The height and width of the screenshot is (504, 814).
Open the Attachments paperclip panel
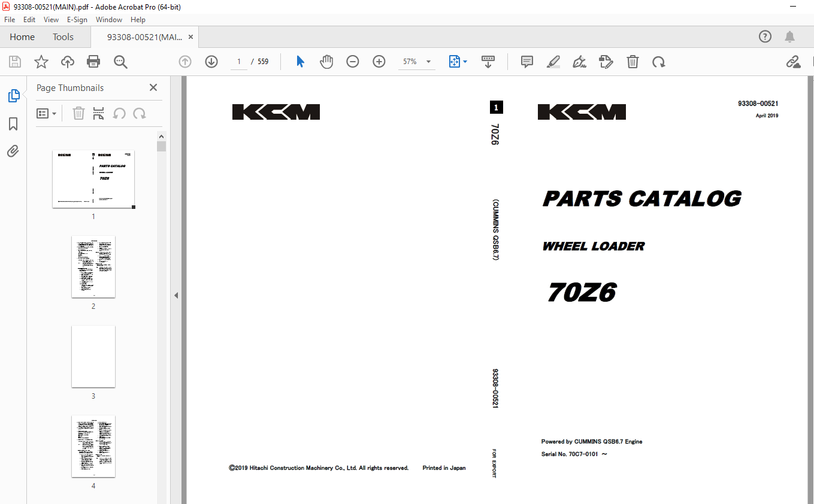[x=13, y=151]
